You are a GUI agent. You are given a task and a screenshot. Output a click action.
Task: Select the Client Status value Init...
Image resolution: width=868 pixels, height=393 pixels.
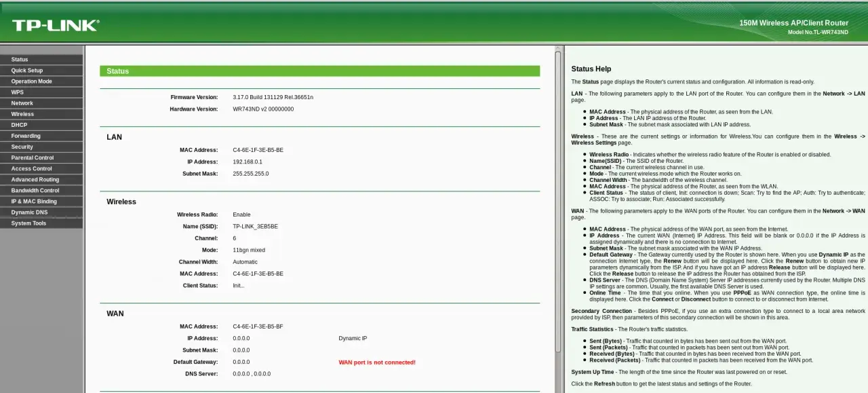pyautogui.click(x=239, y=286)
